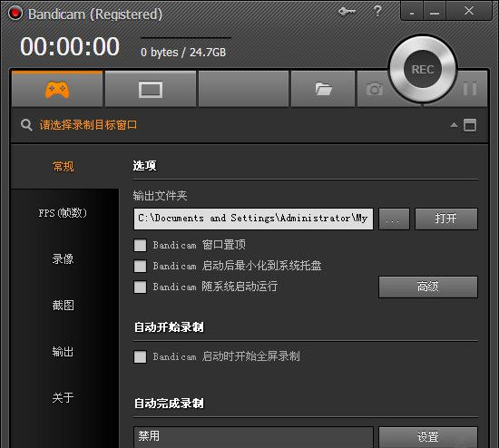Switch to screen rectangle recording mode
Viewport: 499px width, 448px height.
coord(151,90)
